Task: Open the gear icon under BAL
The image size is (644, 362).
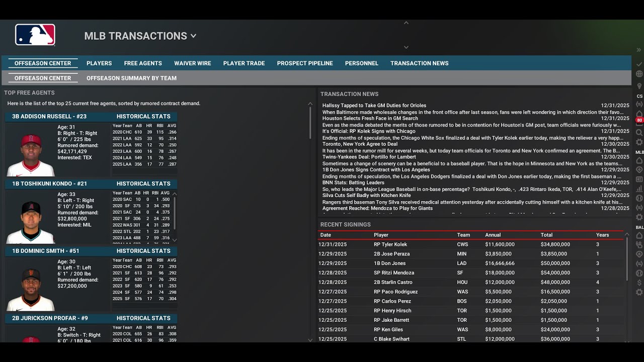Action: [639, 292]
